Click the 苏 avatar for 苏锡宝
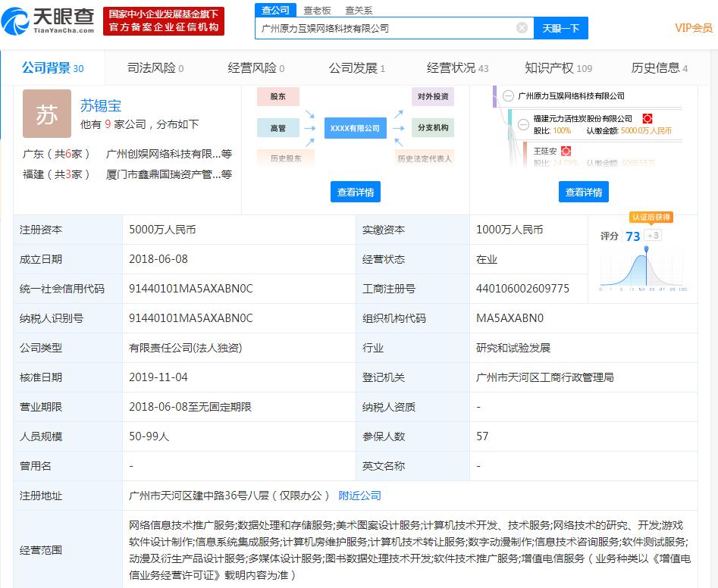The width and height of the screenshot is (718, 588). (x=47, y=114)
